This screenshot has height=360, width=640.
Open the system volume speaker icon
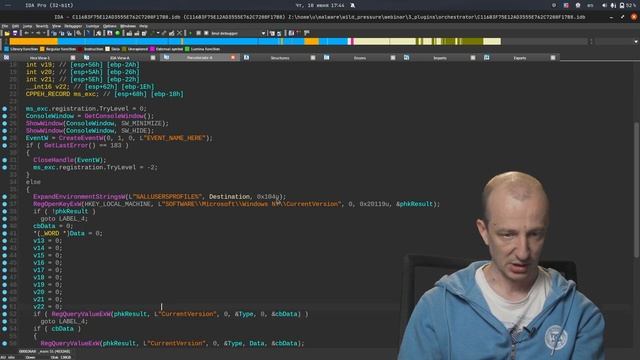(x=604, y=5)
